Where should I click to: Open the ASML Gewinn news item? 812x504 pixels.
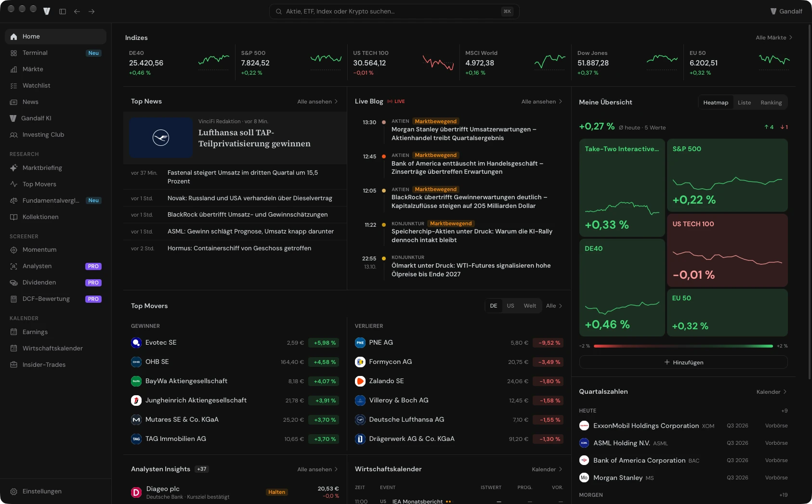point(235,232)
